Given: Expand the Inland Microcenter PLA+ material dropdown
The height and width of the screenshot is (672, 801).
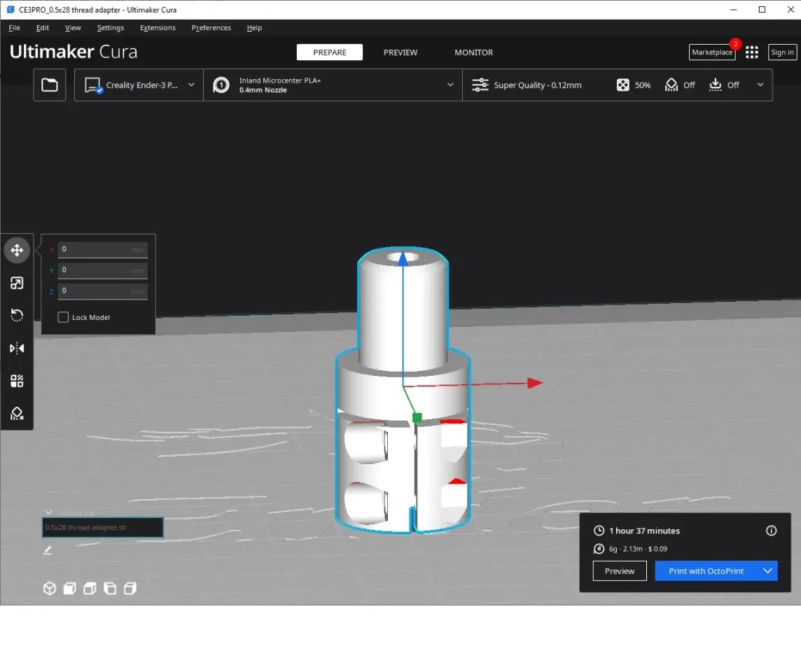Looking at the screenshot, I should point(450,85).
